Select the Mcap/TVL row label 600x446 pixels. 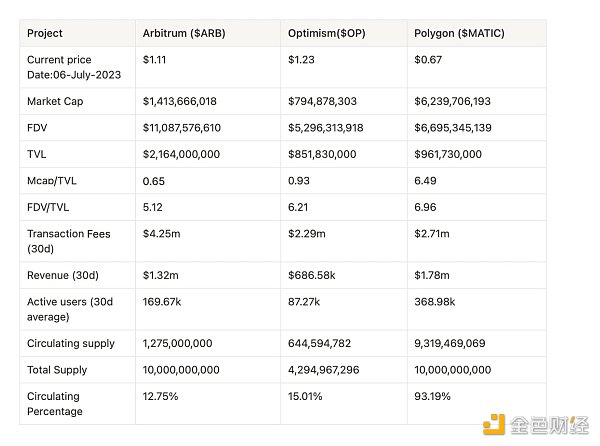(x=52, y=181)
